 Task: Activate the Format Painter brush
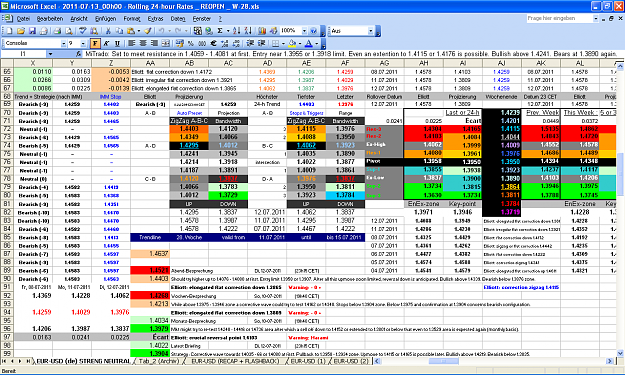[147, 31]
